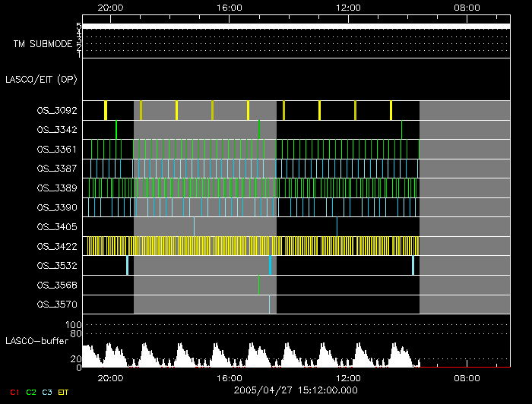The height and width of the screenshot is (404, 532).
Task: Select the leftmost cyan marker in the OS_3532 row
Action: [127, 265]
